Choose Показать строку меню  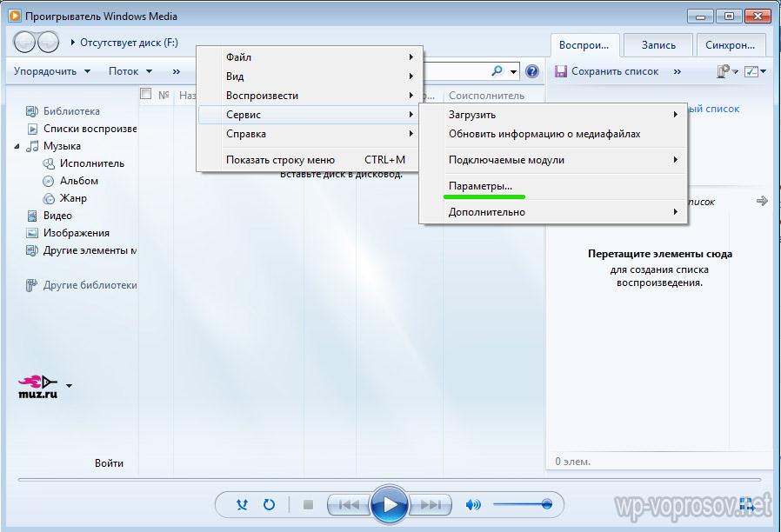coord(309,160)
